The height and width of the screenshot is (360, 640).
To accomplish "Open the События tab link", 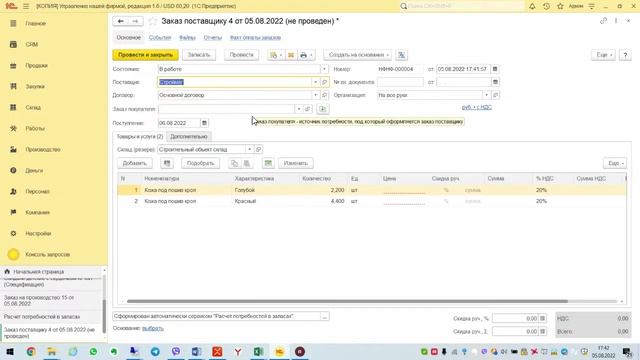I will (160, 38).
